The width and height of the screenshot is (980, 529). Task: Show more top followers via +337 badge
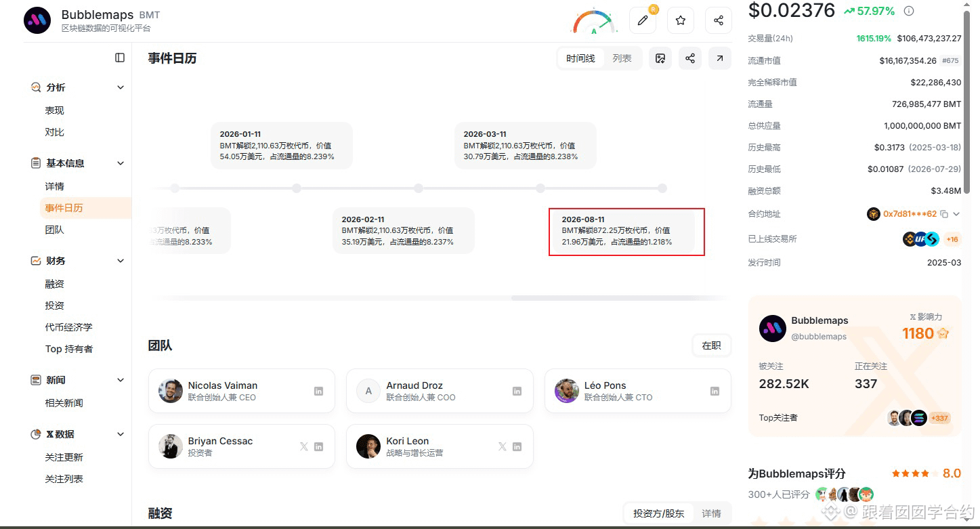tap(939, 418)
